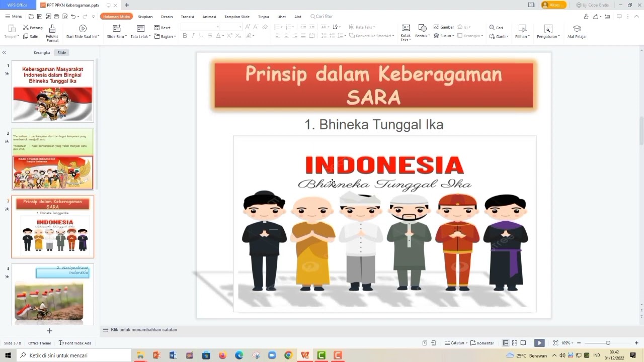Switch to Kerangka outline tab

click(x=42, y=52)
